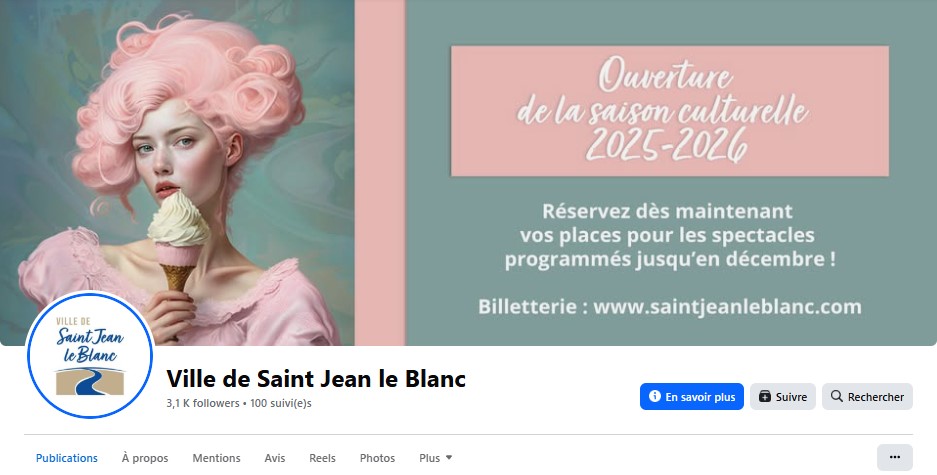View the Photos tab
The height and width of the screenshot is (475, 937).
pos(377,458)
